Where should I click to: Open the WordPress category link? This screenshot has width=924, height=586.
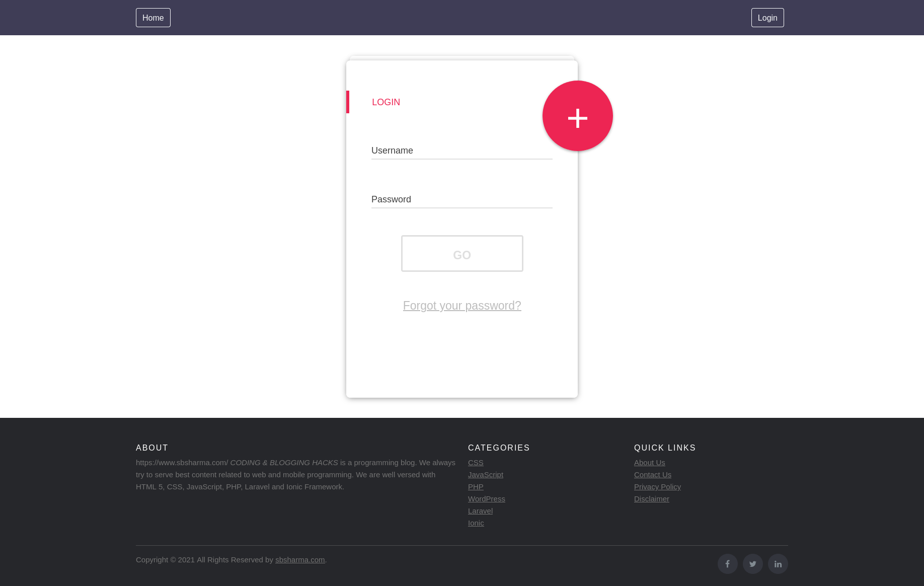[486, 498]
